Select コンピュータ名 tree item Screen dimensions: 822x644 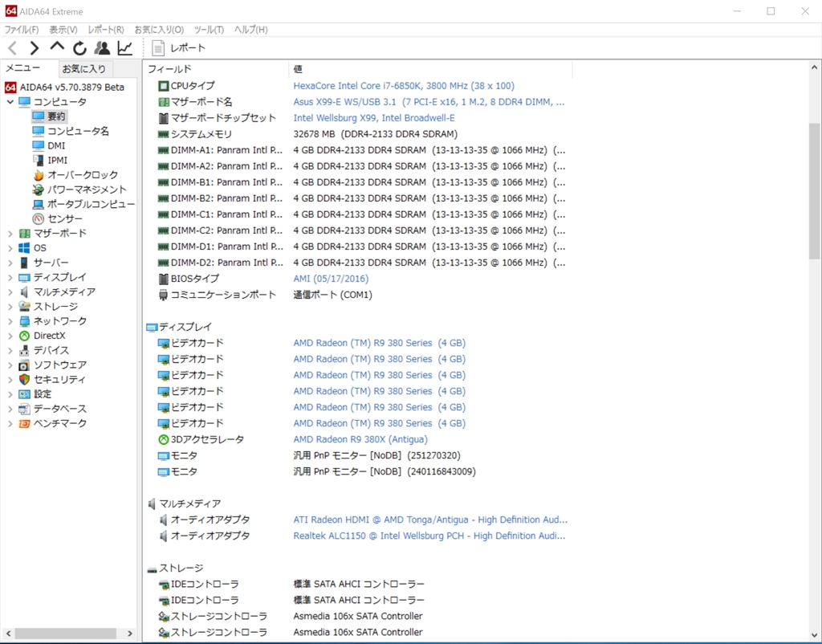coord(78,131)
